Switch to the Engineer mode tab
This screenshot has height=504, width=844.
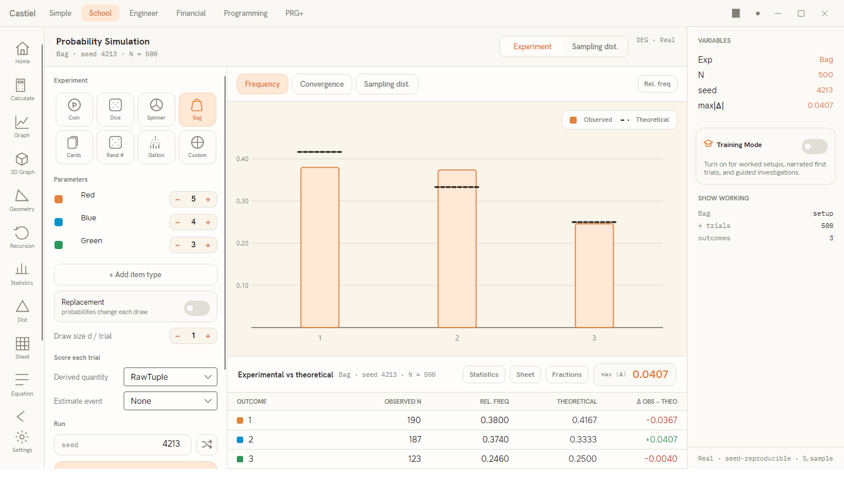[144, 13]
